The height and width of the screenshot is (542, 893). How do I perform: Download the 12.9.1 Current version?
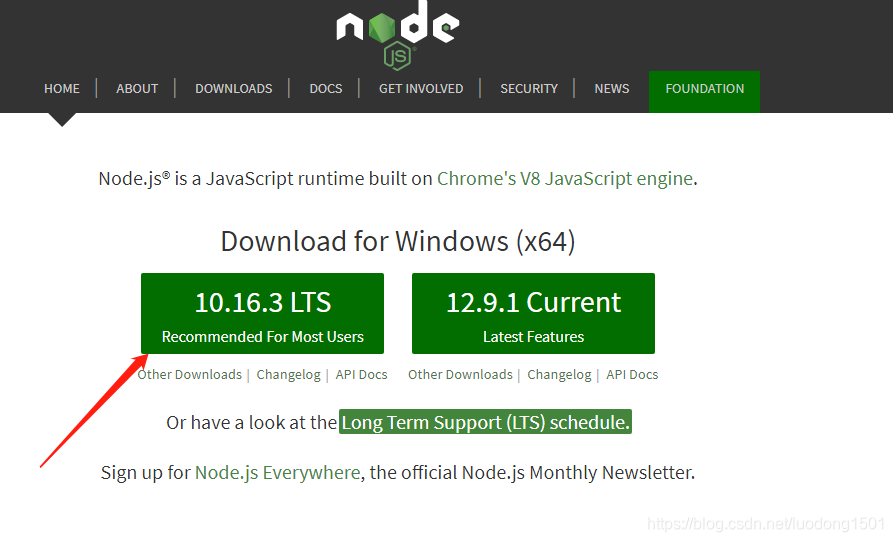pos(533,313)
